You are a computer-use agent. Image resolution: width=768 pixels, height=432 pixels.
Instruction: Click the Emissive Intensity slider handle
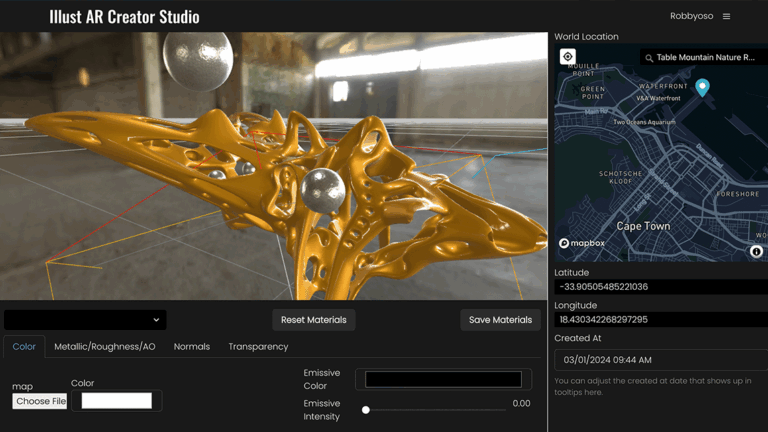366,410
